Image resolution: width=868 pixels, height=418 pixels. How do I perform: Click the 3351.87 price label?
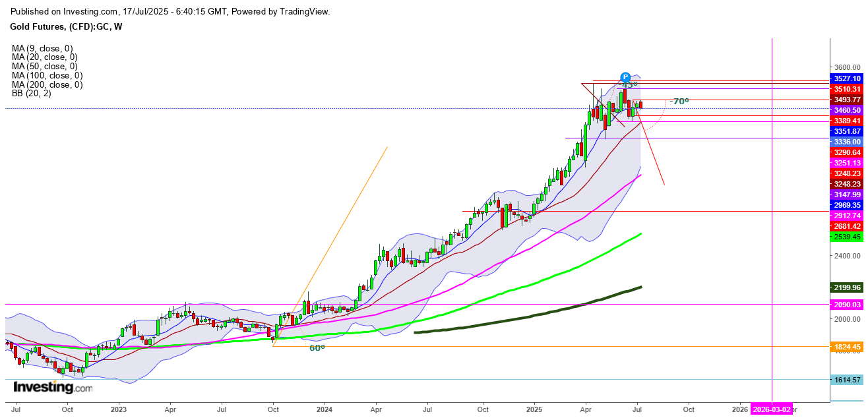(x=846, y=131)
